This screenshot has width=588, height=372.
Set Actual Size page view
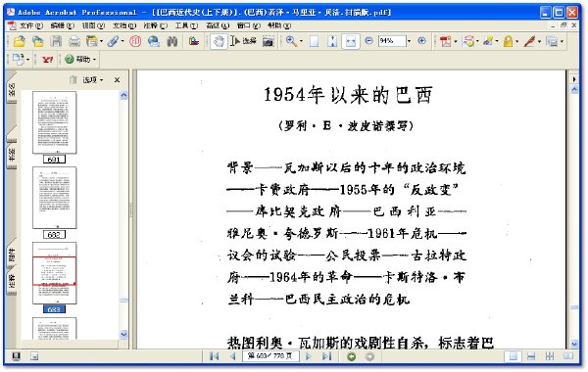click(315, 41)
